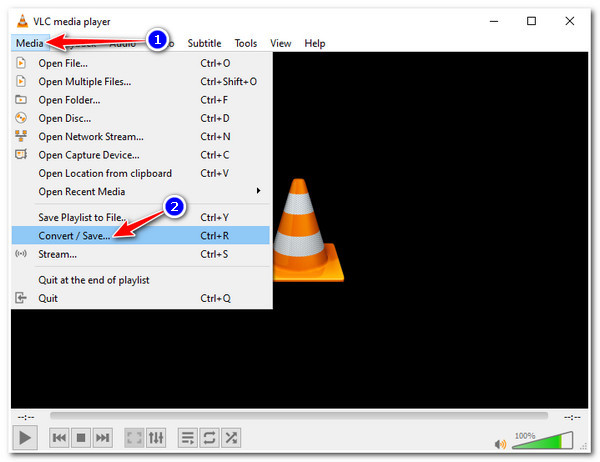Select Open Folder... menu entry
This screenshot has height=462, width=600.
(140, 100)
